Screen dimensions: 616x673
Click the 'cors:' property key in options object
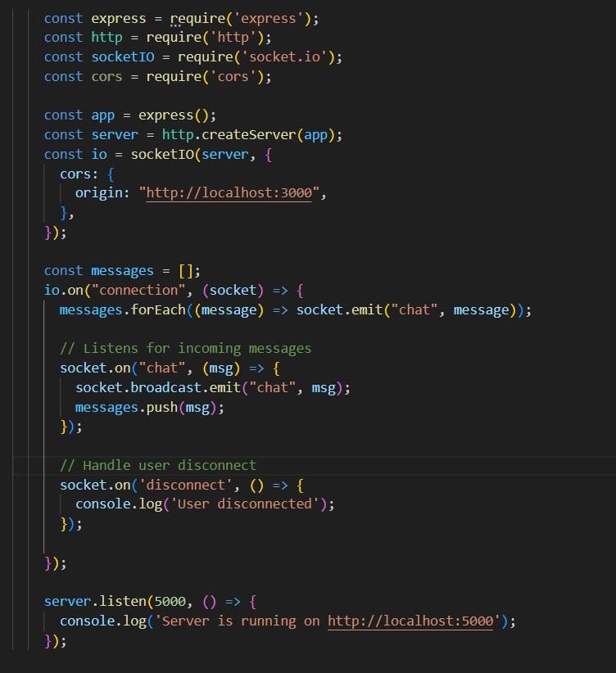pos(79,174)
